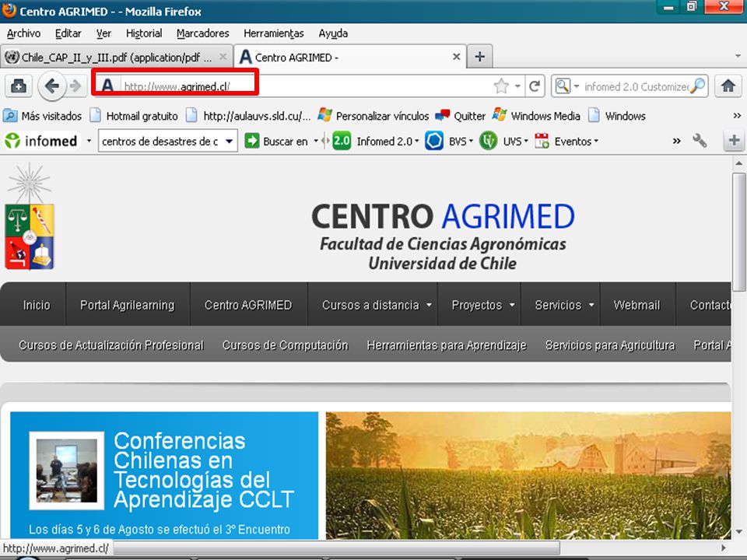Viewport: 747px width, 560px height.
Task: Click the site identity A icon in address bar
Action: coord(107,86)
